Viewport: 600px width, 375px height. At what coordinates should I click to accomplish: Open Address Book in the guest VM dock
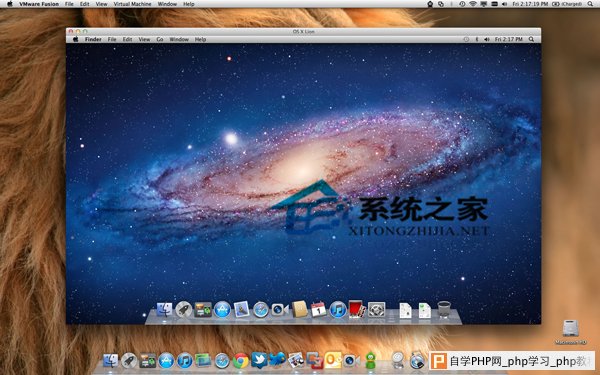point(300,309)
